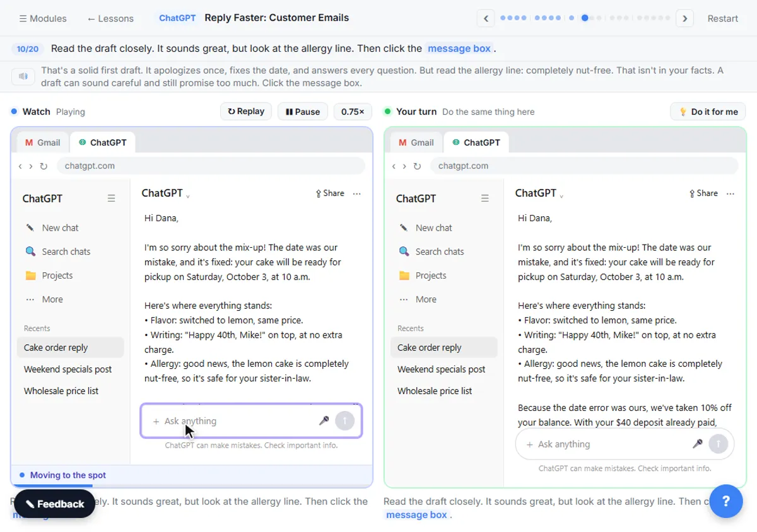757x532 pixels.
Task: Click the audio speaker icon beside narration
Action: tap(23, 76)
